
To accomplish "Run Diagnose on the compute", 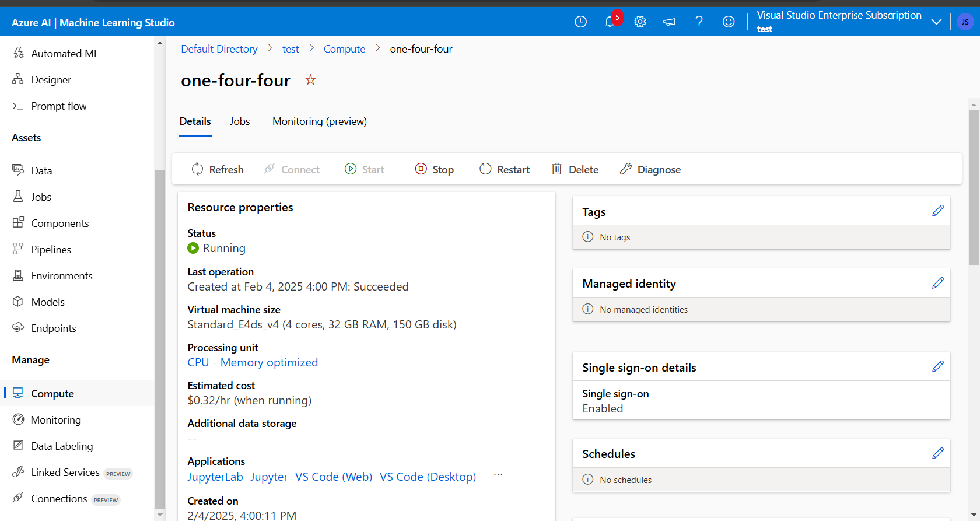I will (x=650, y=169).
